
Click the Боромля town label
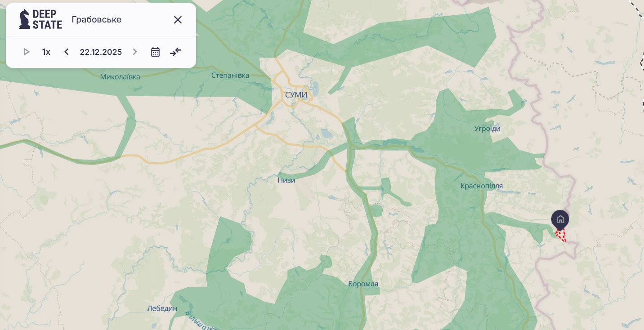point(363,284)
